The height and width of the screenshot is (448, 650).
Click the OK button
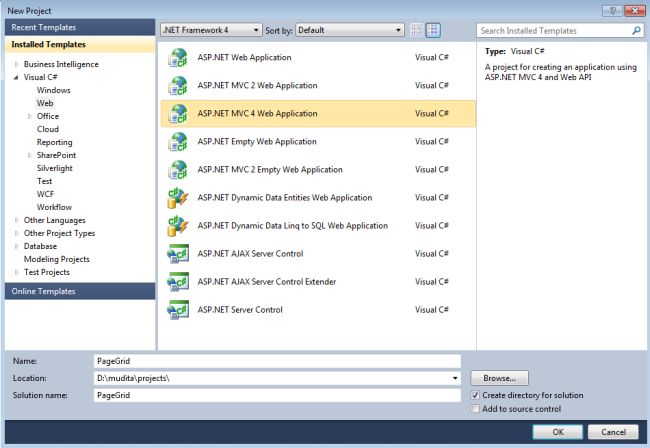[x=558, y=432]
